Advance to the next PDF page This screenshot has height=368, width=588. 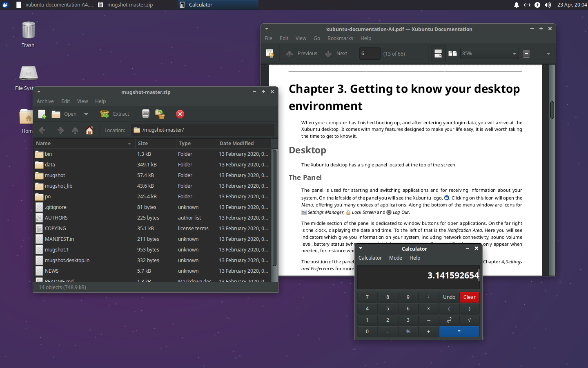pos(336,54)
